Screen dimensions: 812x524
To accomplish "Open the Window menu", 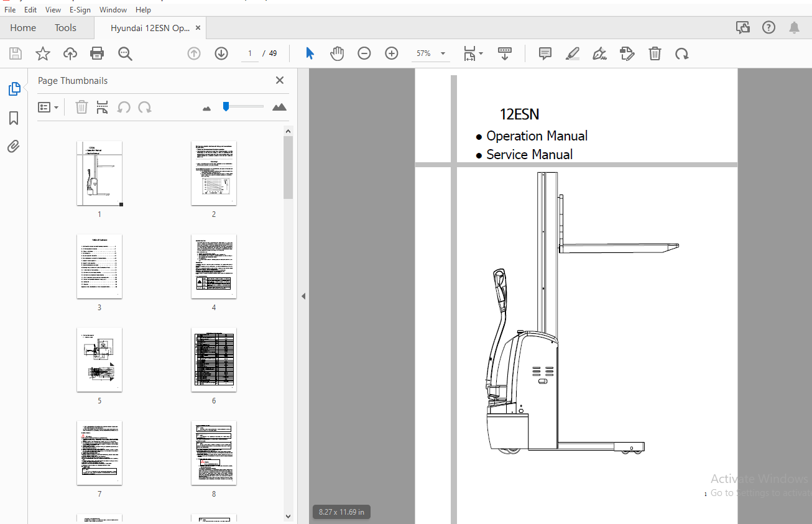I will pyautogui.click(x=113, y=10).
